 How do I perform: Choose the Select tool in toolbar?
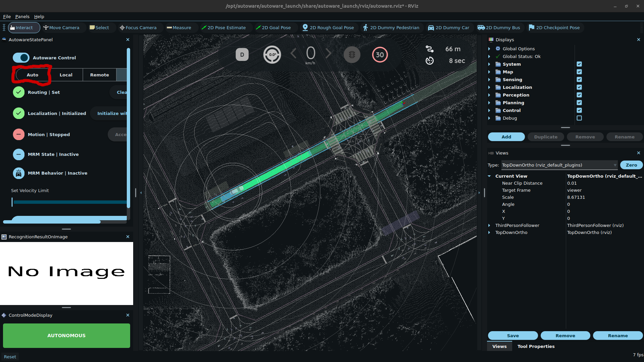[99, 27]
